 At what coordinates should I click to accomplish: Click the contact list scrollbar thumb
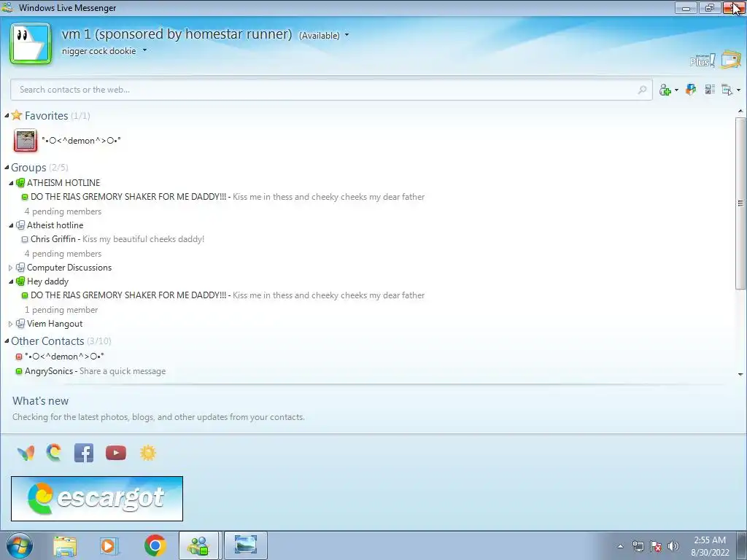click(x=740, y=203)
